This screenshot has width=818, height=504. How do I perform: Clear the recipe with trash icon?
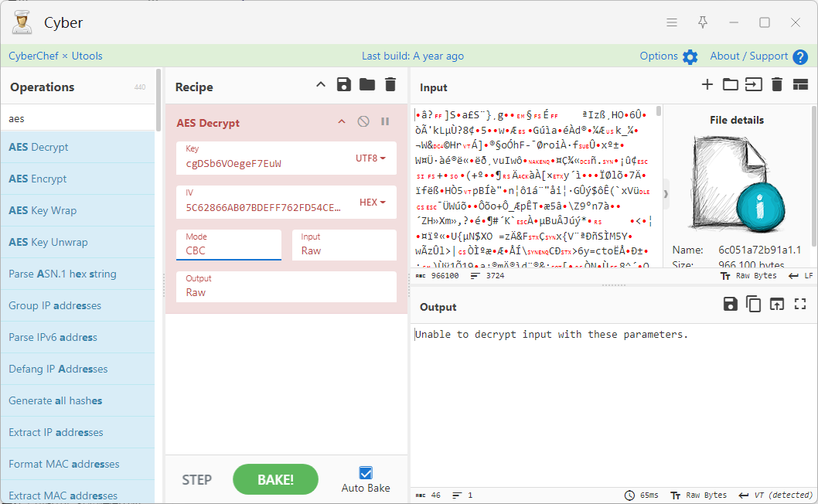point(390,84)
